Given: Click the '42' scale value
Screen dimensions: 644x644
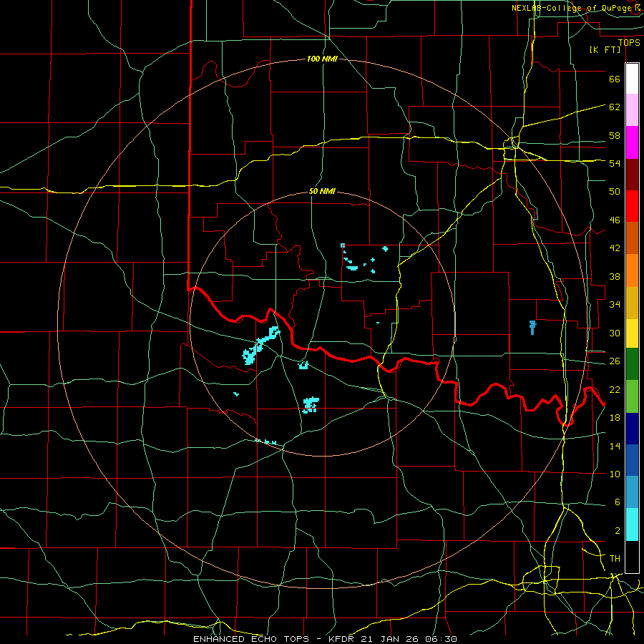Looking at the screenshot, I should tap(615, 248).
